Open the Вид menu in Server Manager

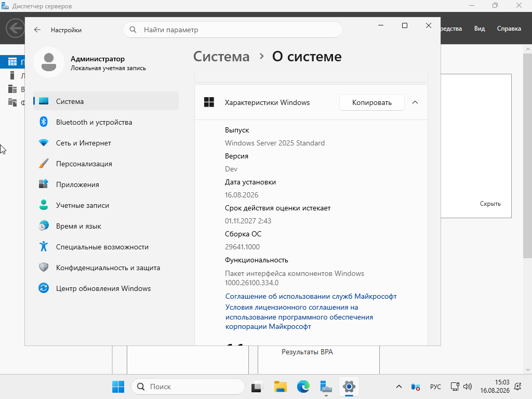point(479,29)
